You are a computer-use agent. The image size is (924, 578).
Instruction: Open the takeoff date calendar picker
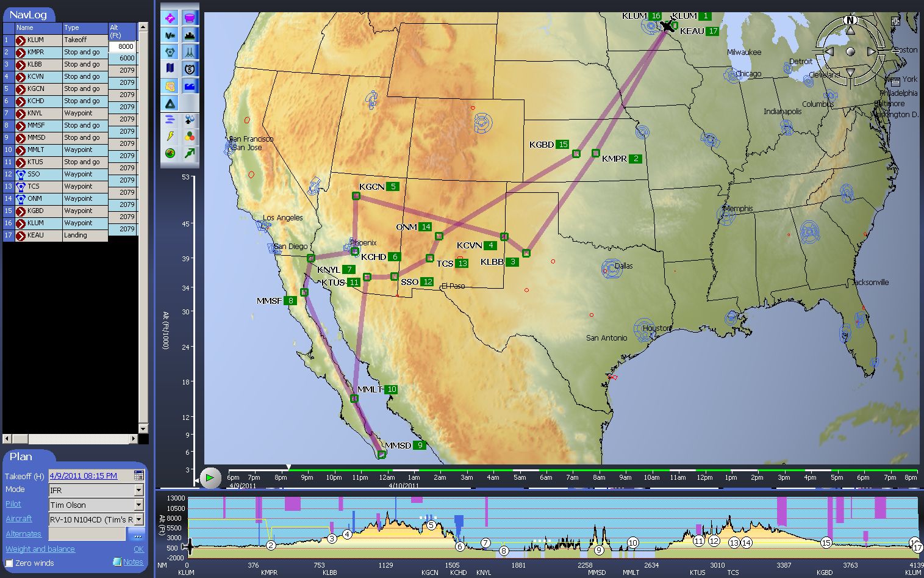[139, 475]
